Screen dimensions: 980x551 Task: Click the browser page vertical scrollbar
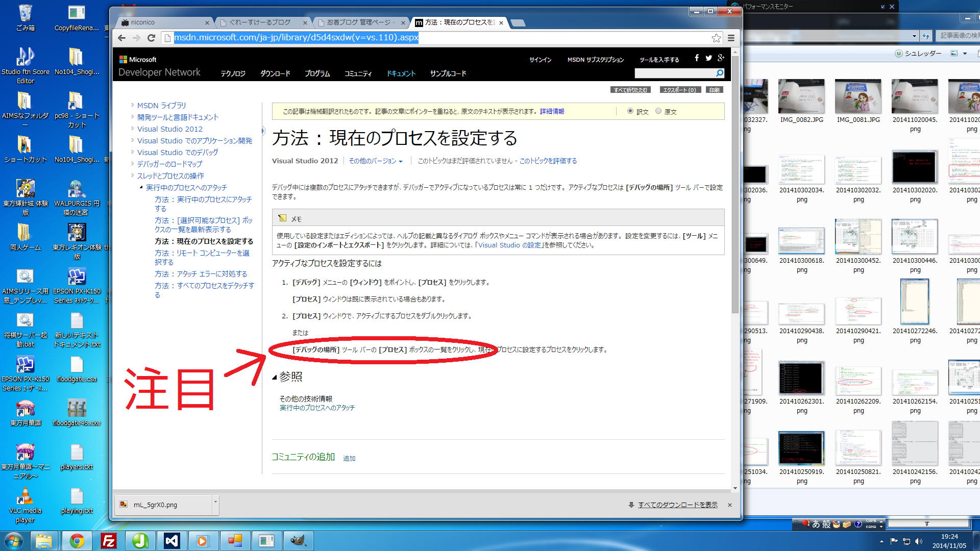coord(735,184)
